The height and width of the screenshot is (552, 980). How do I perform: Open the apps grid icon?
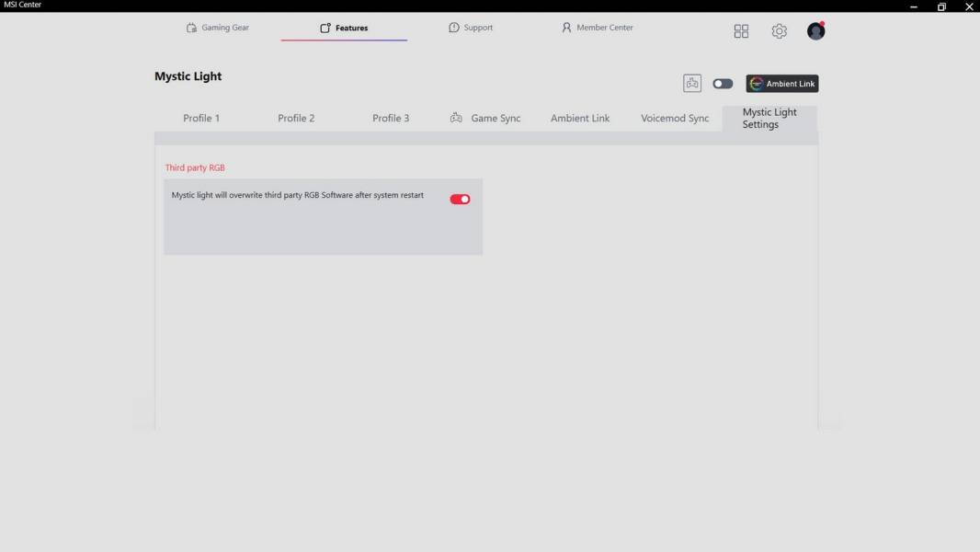741,31
